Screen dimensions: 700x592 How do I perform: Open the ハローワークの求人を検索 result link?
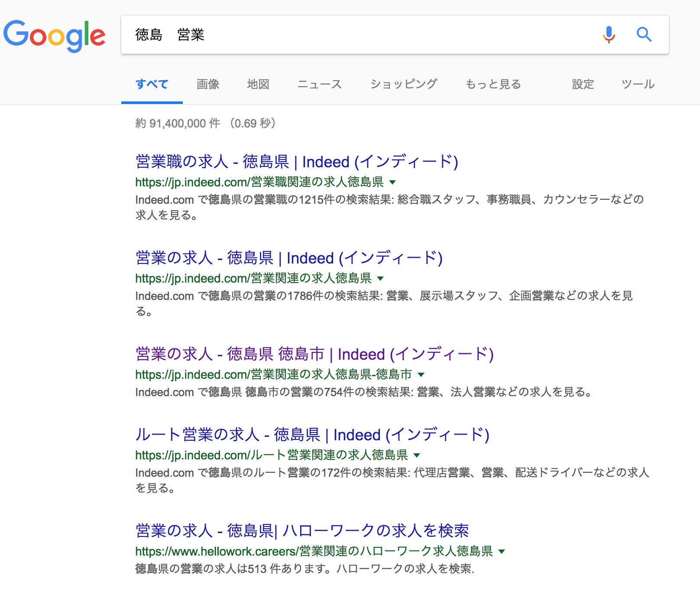click(x=302, y=531)
